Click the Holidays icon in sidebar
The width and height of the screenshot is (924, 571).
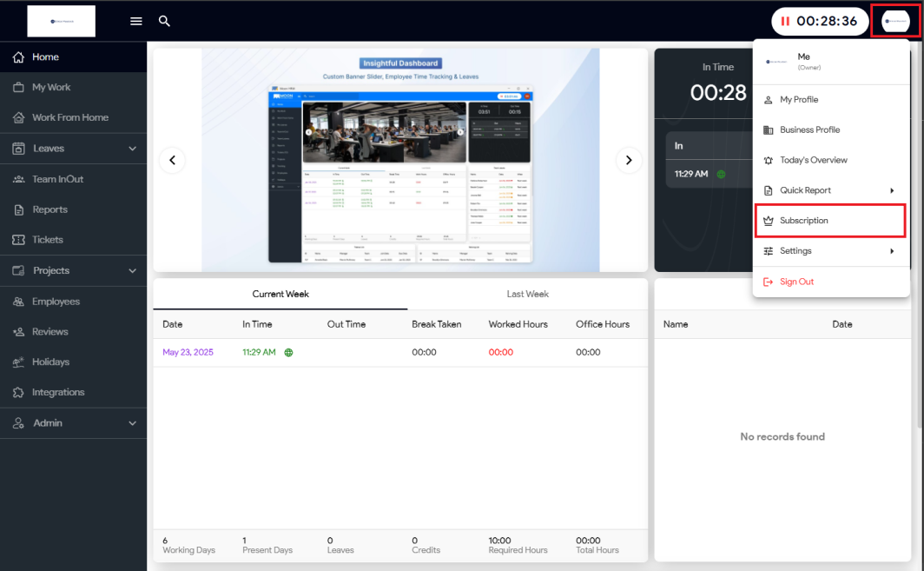[x=17, y=362]
